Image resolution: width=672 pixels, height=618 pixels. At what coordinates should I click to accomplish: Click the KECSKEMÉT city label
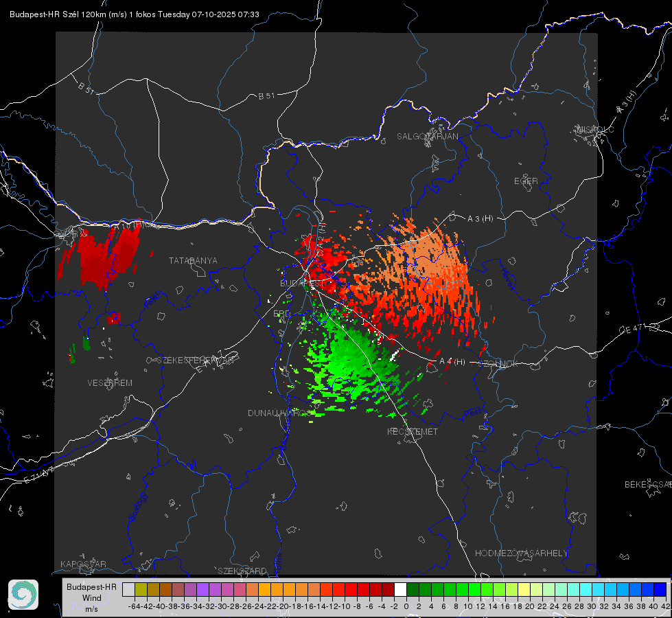(413, 431)
